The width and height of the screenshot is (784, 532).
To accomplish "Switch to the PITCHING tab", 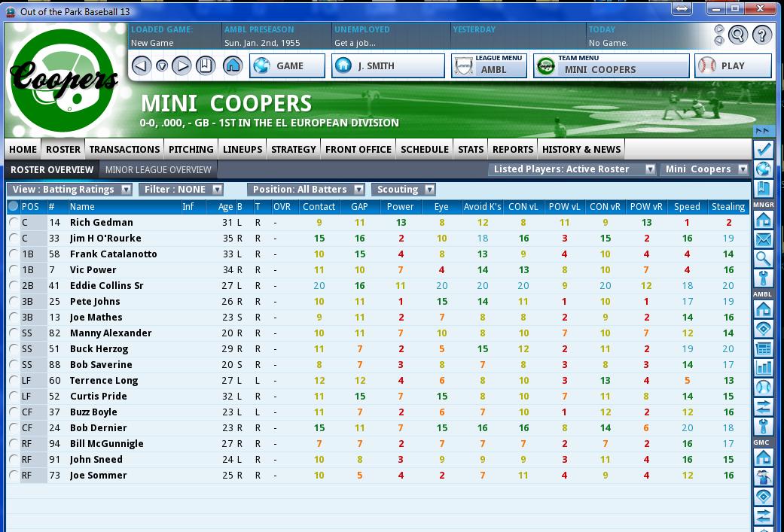I will [x=191, y=149].
